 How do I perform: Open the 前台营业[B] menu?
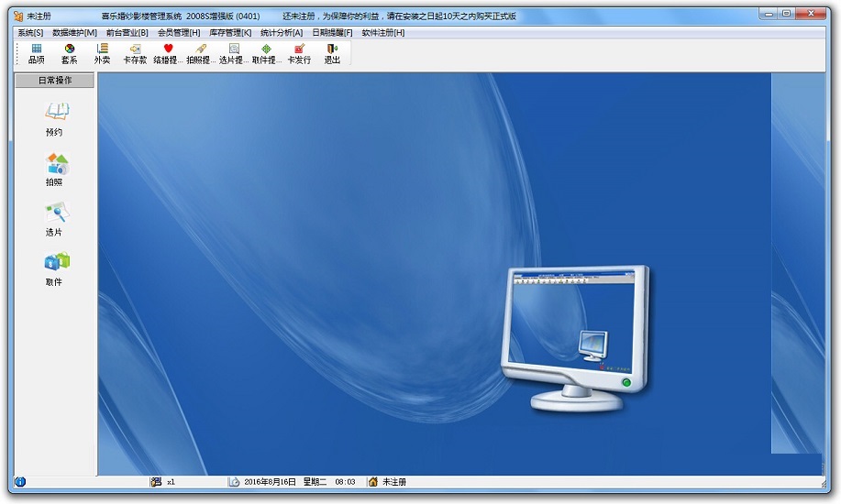coord(127,33)
